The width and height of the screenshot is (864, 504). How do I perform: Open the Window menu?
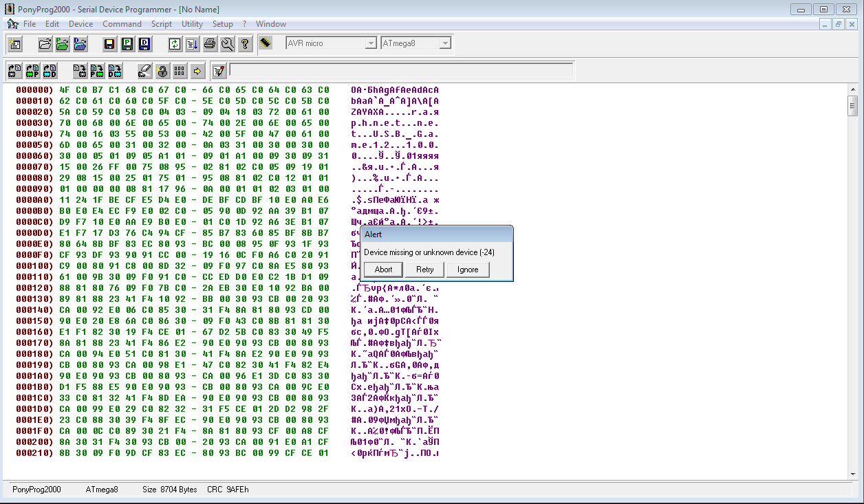coord(271,24)
